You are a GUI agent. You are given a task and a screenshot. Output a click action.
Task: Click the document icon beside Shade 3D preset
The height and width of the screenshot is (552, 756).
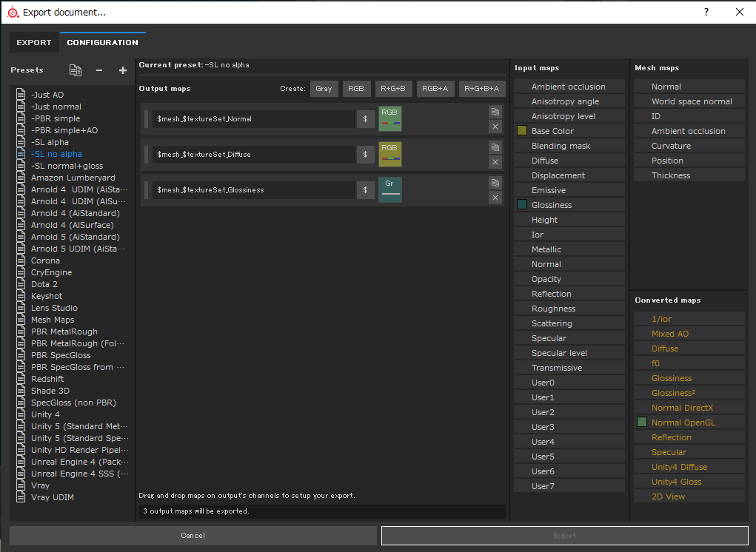click(x=21, y=391)
